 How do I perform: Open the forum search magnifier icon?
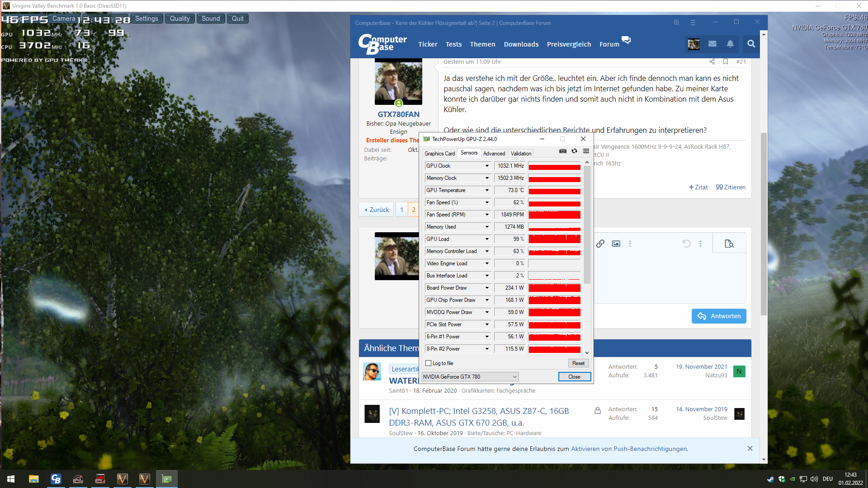tap(751, 44)
